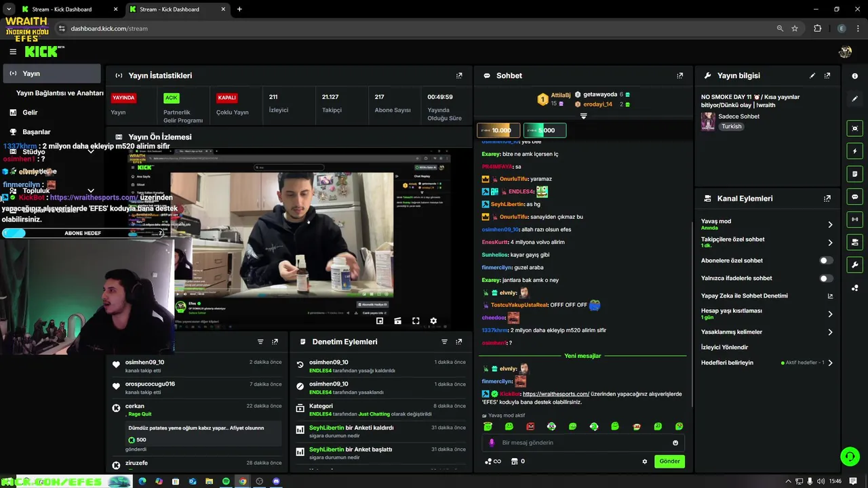This screenshot has width=868, height=488.
Task: Expand Takipçilere özel sohbet options
Action: pos(830,243)
